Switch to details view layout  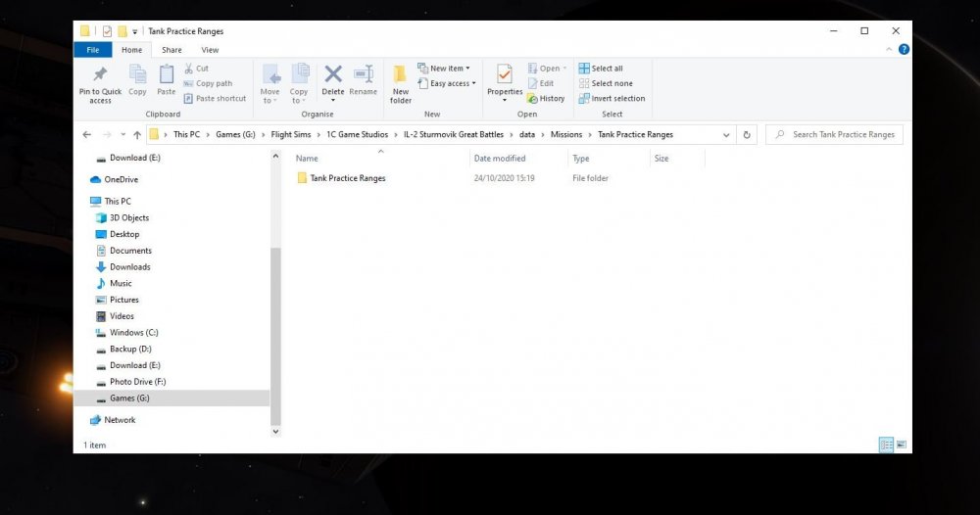[886, 445]
